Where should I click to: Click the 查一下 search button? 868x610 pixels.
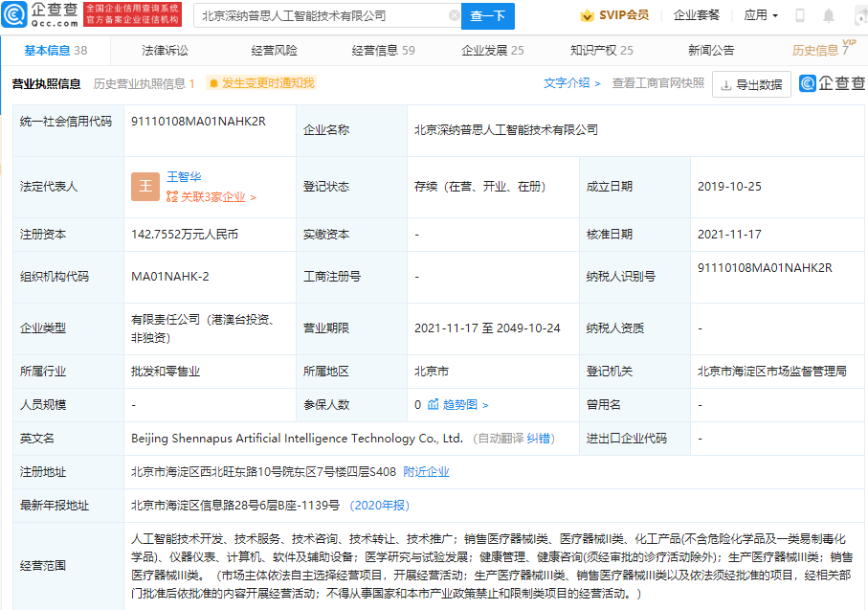click(x=488, y=16)
